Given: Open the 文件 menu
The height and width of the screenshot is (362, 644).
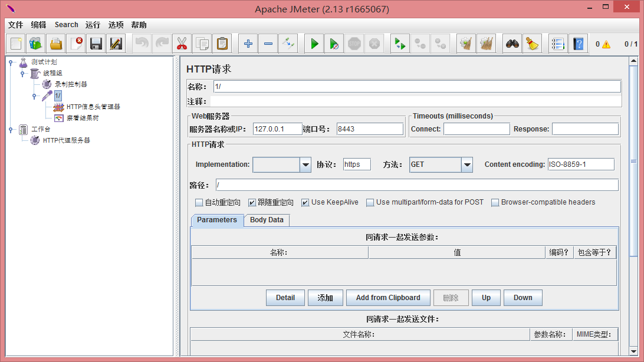Looking at the screenshot, I should tap(15, 25).
